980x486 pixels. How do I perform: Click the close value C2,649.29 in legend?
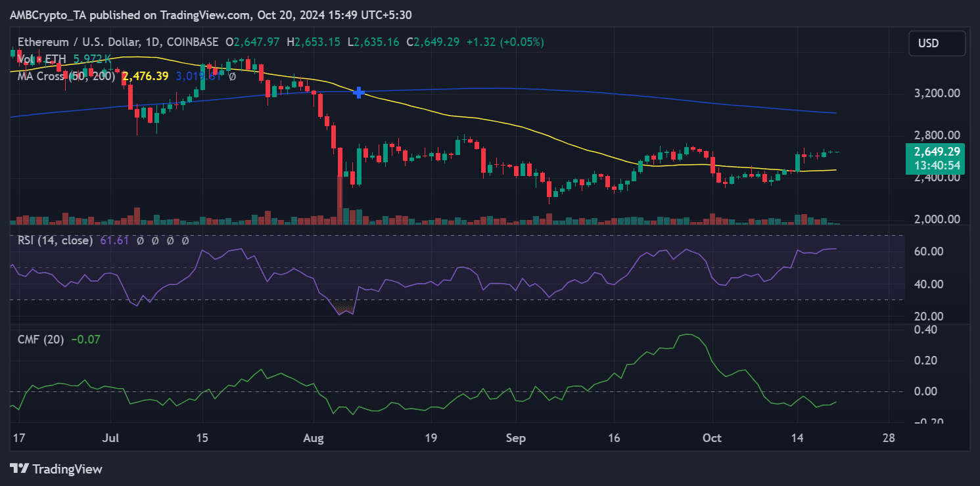click(433, 42)
